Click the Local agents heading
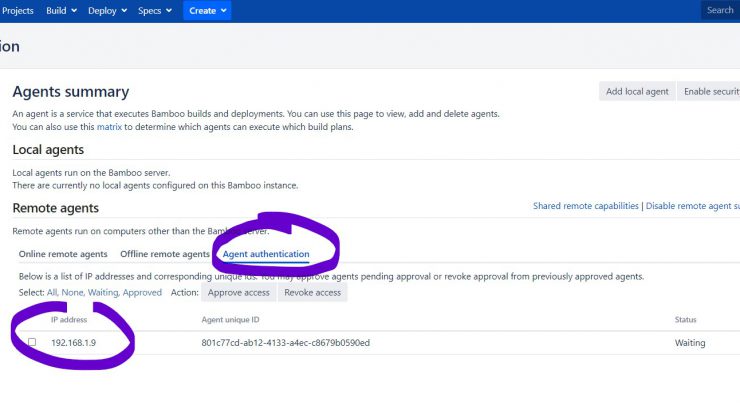The width and height of the screenshot is (740, 414). point(48,150)
